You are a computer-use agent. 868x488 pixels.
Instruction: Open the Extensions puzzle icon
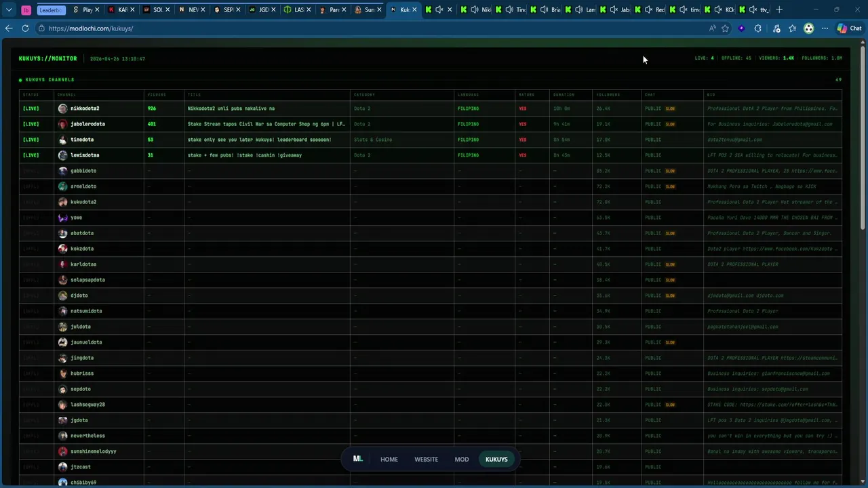pos(757,28)
